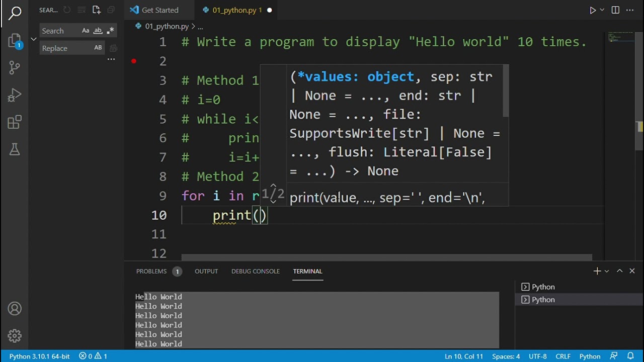Toggle Match Whole Word in search
644x362 pixels.
(98, 31)
